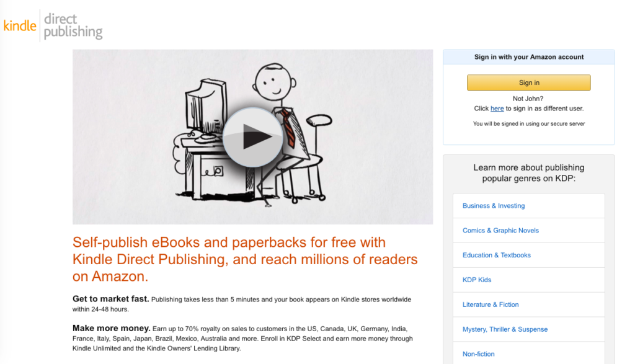Select Education & Textbooks genre link
Image resolution: width=635 pixels, height=364 pixels.
click(497, 255)
